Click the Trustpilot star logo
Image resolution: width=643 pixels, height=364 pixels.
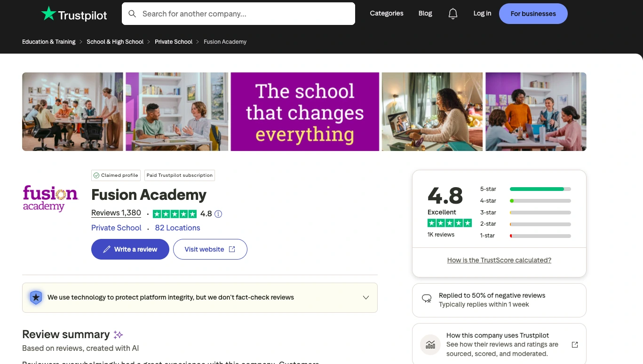click(x=48, y=14)
